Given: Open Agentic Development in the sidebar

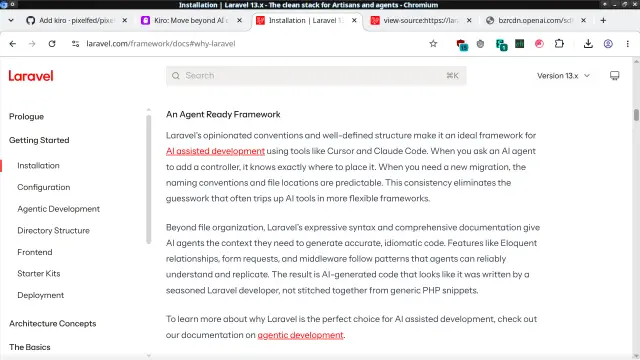Looking at the screenshot, I should pyautogui.click(x=58, y=209).
